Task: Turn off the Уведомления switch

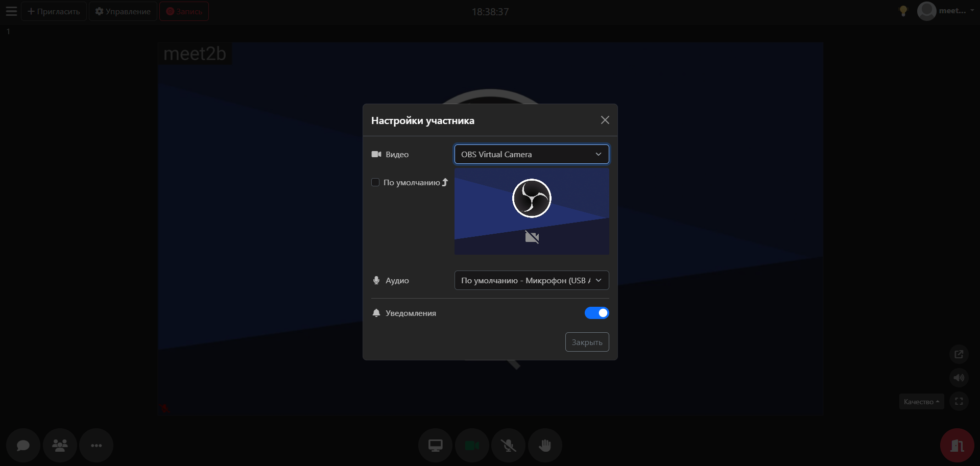Action: coord(596,313)
